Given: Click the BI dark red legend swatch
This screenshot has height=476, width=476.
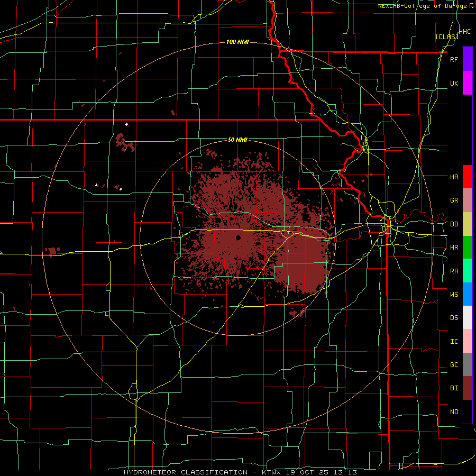Looking at the screenshot, I should 467,388.
